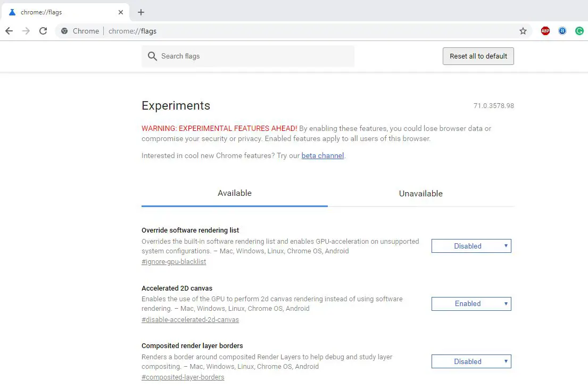Image resolution: width=588 pixels, height=388 pixels.
Task: Follow the #ignore-gpu-blacklist link
Action: pyautogui.click(x=173, y=261)
